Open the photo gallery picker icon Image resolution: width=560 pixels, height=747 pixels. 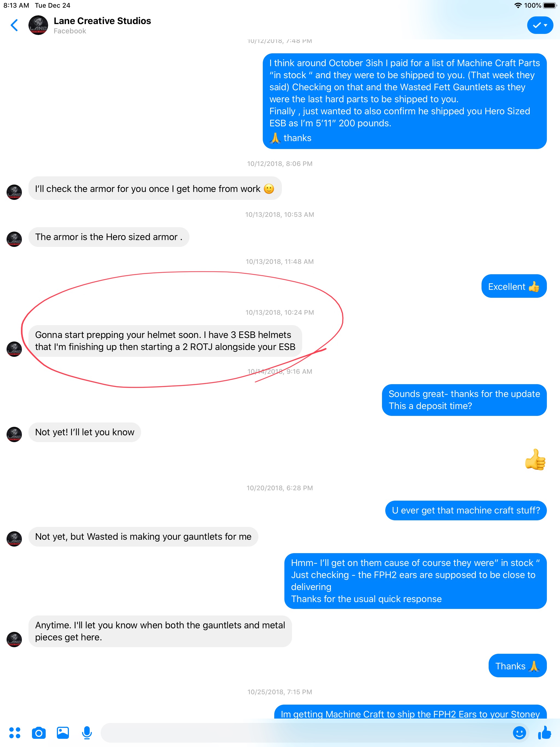coord(63,733)
